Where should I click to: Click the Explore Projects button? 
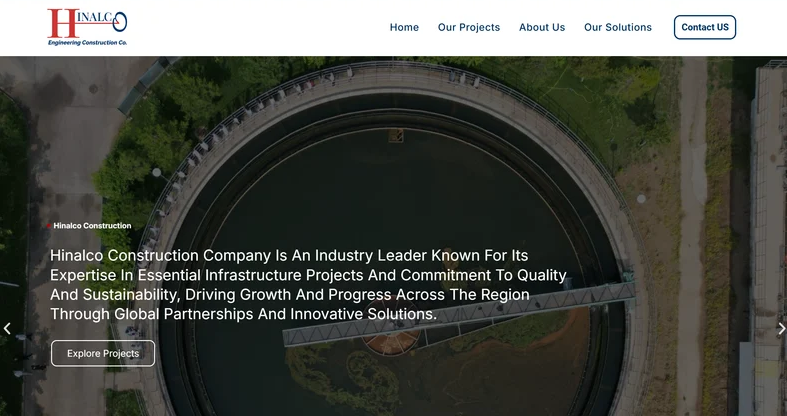pyautogui.click(x=103, y=353)
